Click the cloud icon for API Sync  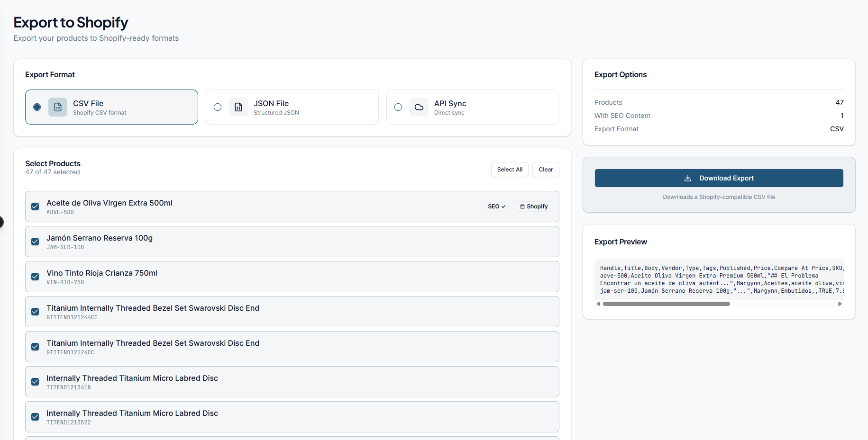[419, 107]
